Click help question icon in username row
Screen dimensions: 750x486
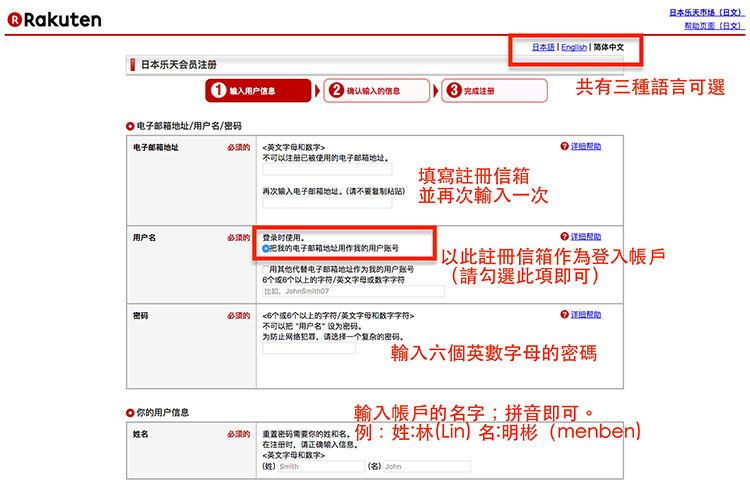tap(564, 237)
